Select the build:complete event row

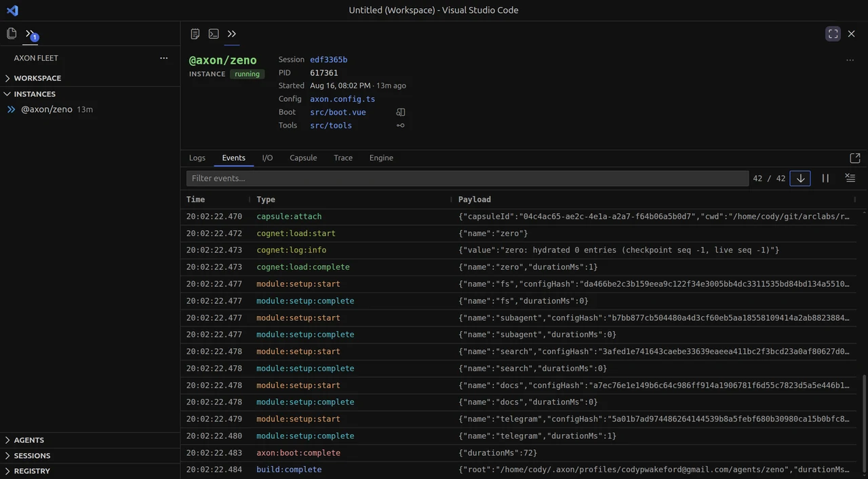520,470
